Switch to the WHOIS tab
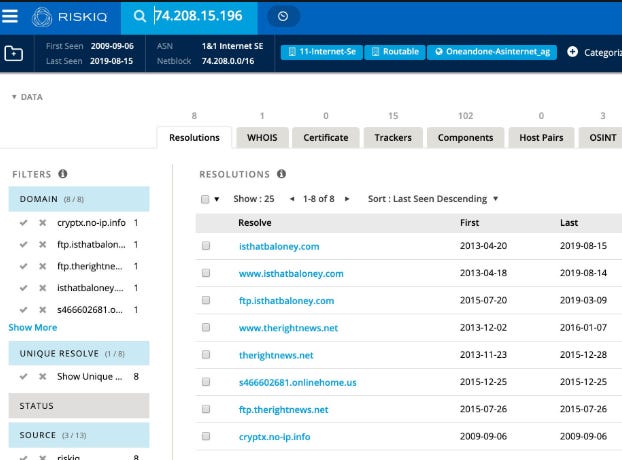 [x=262, y=138]
